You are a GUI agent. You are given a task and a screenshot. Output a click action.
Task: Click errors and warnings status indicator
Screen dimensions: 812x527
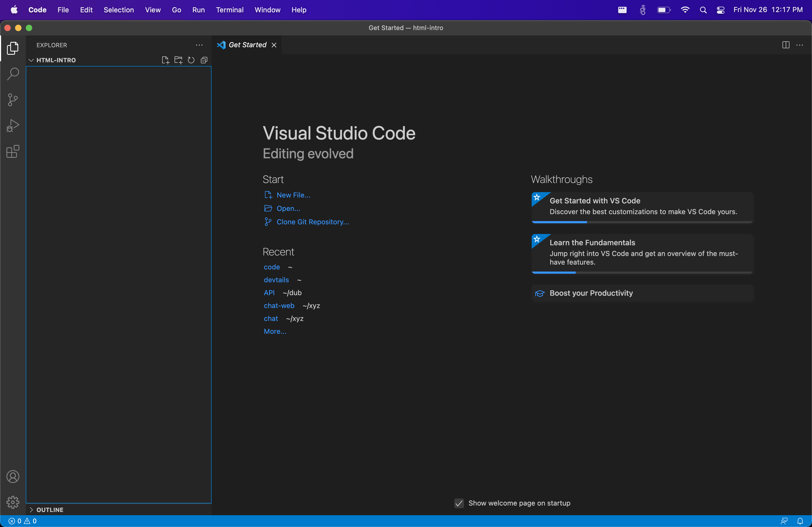pyautogui.click(x=23, y=521)
